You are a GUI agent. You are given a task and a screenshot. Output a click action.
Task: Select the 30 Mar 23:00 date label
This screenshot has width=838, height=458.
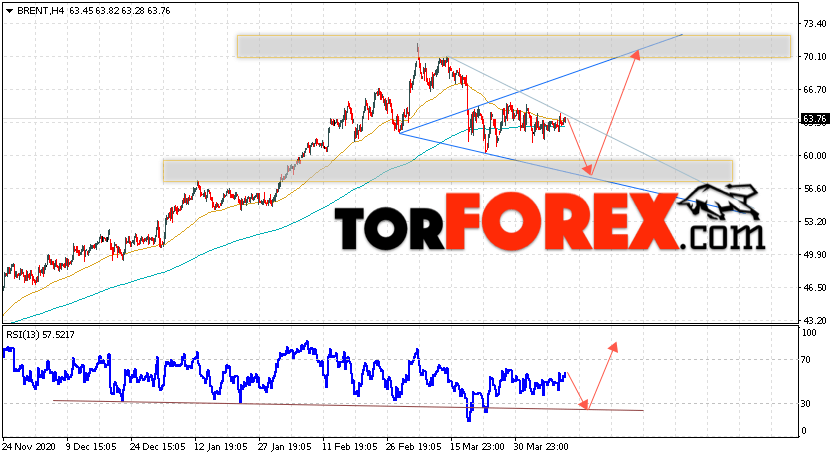[x=541, y=446]
